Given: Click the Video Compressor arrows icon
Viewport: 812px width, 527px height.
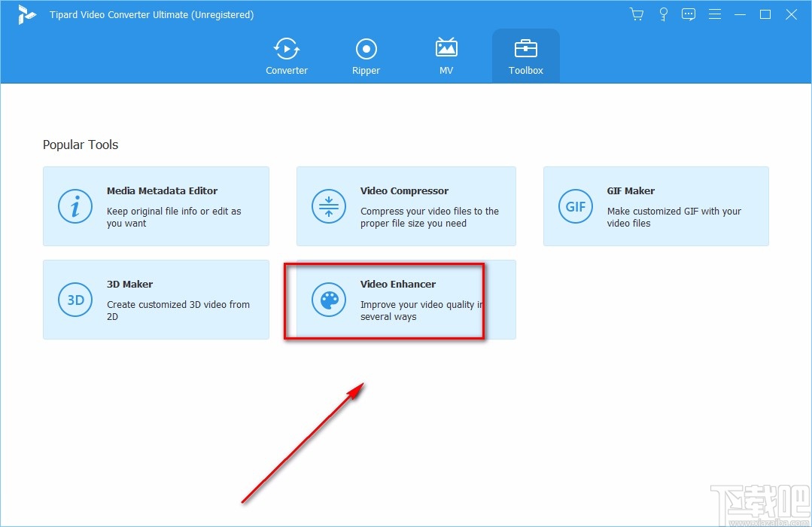Looking at the screenshot, I should click(329, 206).
